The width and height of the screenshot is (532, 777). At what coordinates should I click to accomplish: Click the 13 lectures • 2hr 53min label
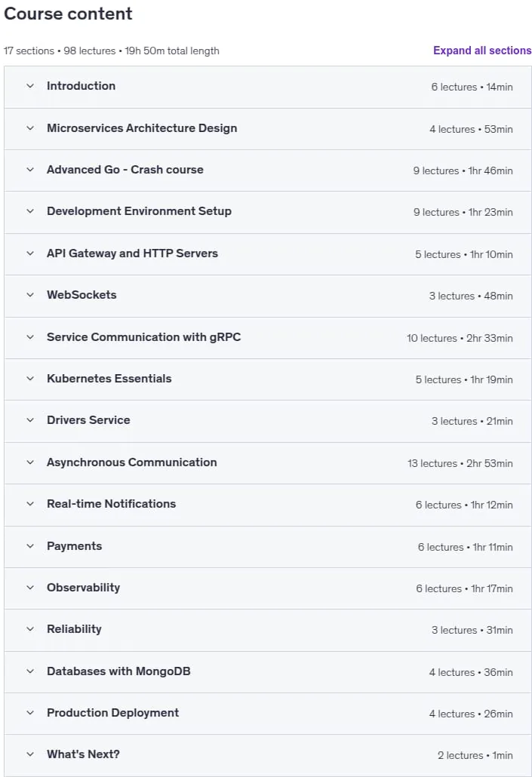[x=460, y=463]
